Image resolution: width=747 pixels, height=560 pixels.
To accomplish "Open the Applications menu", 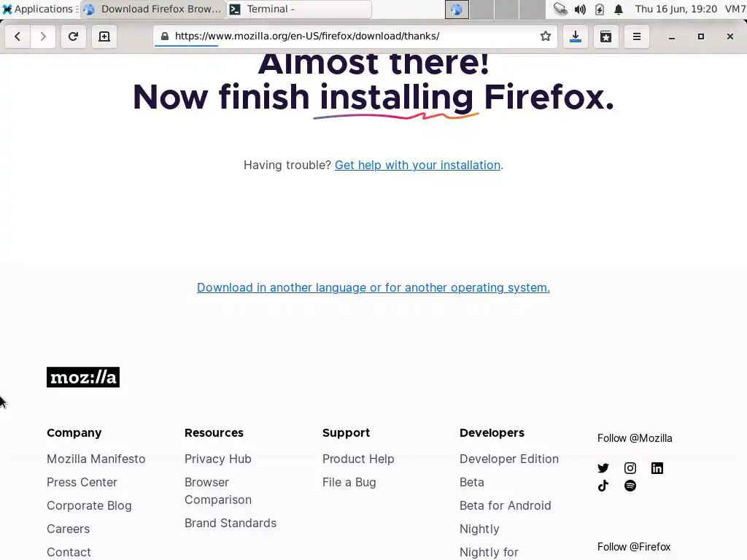I will [x=39, y=9].
